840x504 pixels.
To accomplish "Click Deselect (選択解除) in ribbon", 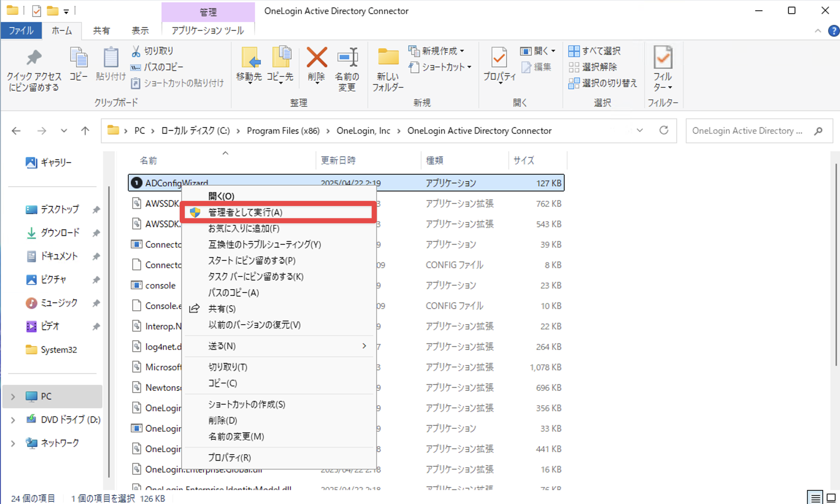I will (593, 67).
